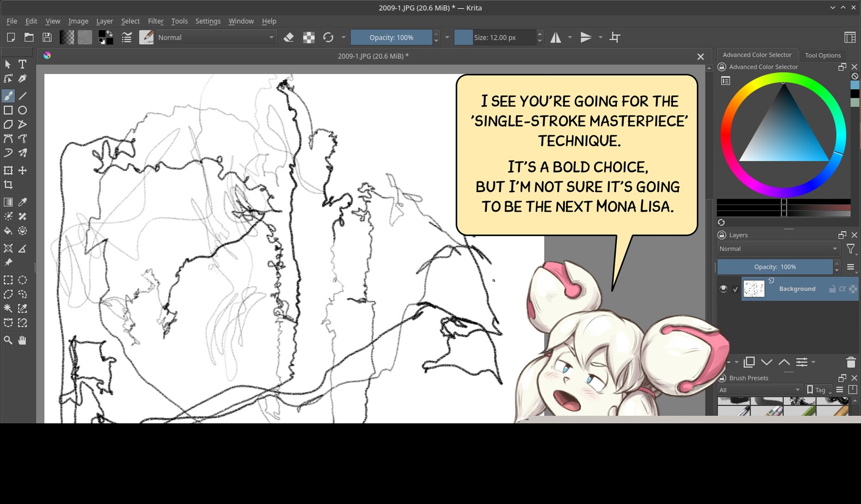Select the Background layer thumbnail
This screenshot has width=861, height=504.
pyautogui.click(x=754, y=289)
